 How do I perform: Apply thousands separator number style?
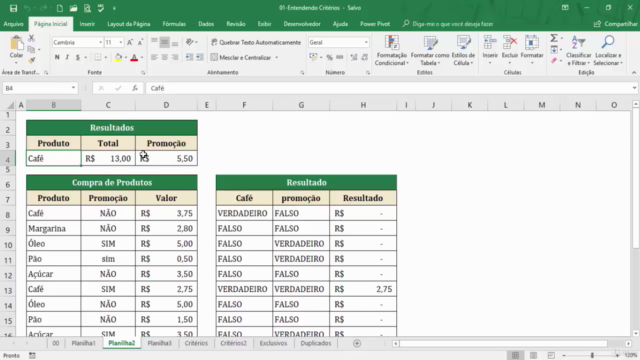pyautogui.click(x=340, y=58)
